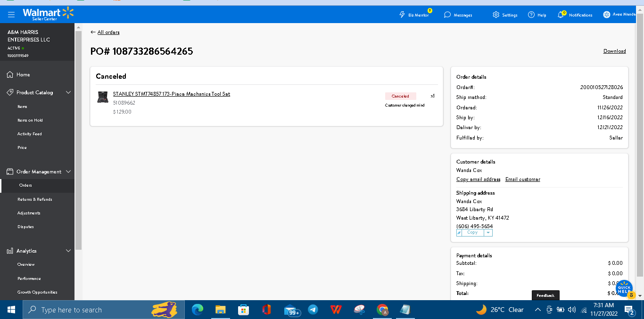644x319 pixels.
Task: Open Help in the top bar
Action: tap(537, 15)
